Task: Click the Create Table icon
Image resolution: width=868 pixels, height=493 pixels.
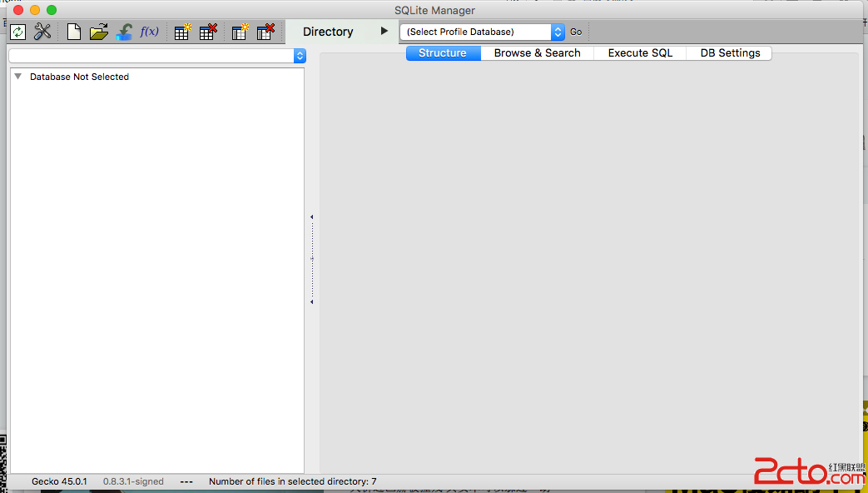Action: 182,32
